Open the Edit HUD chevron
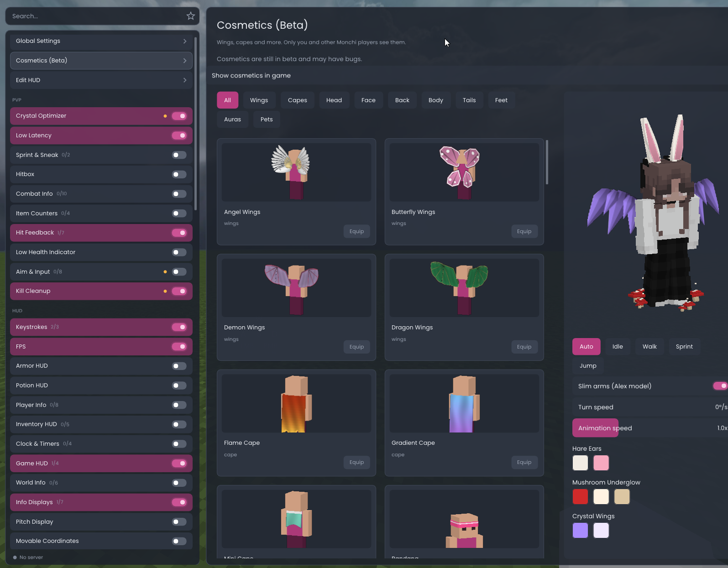This screenshot has width=728, height=568. (185, 80)
